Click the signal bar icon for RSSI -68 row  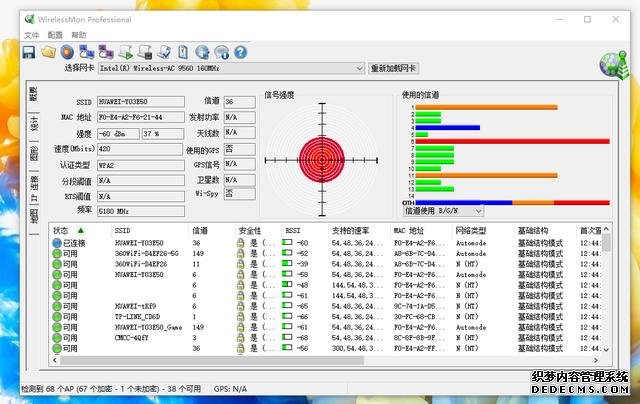287,337
